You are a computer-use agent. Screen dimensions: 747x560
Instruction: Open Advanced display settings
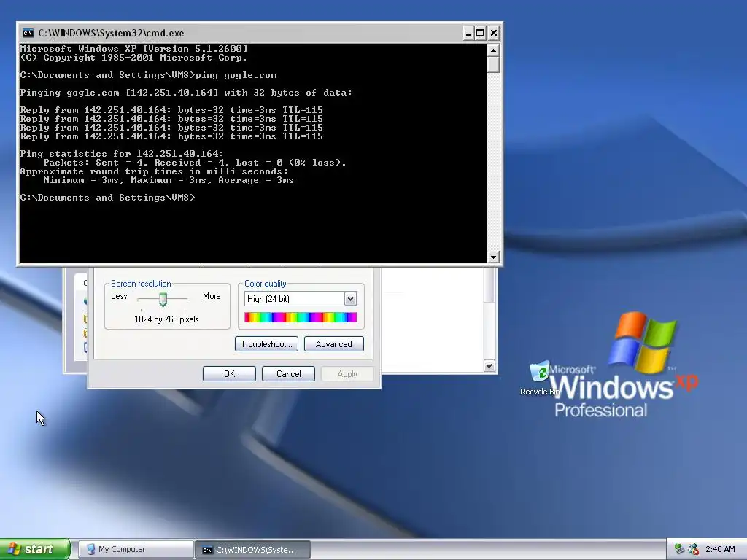pos(333,344)
